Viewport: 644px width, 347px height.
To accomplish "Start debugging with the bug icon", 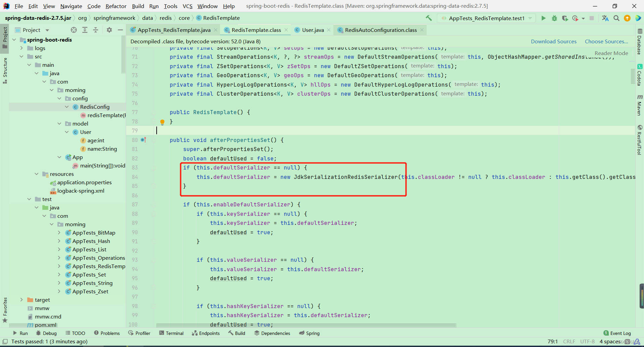I will click(554, 18).
